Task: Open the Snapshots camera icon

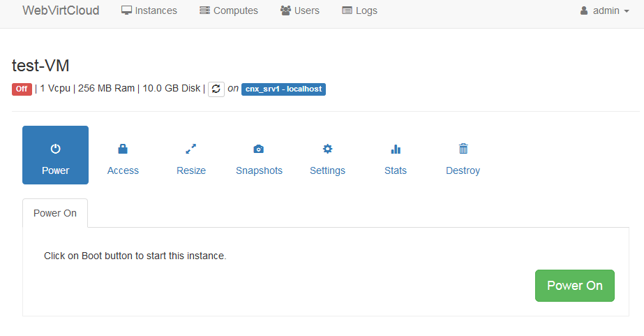Action: click(x=259, y=149)
